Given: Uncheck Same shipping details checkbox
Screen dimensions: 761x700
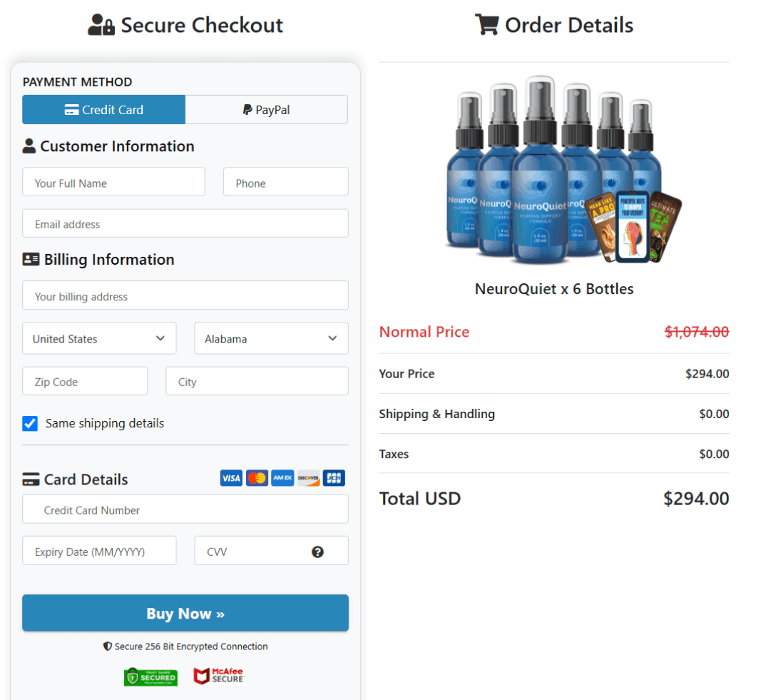Looking at the screenshot, I should click(x=30, y=423).
